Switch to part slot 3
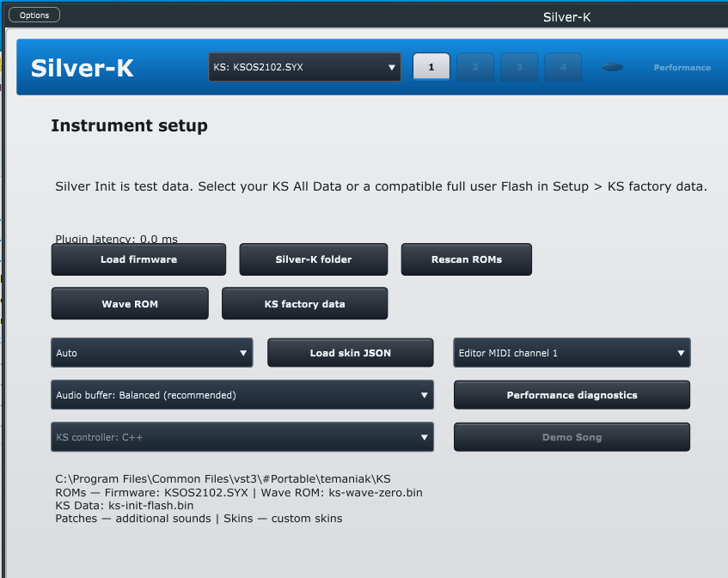 pos(519,67)
